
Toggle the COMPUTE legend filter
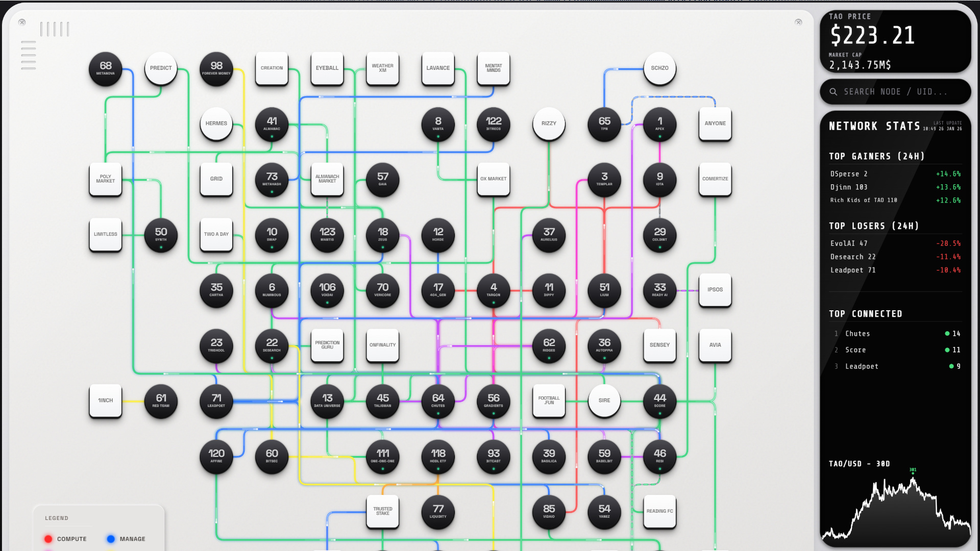(x=66, y=539)
